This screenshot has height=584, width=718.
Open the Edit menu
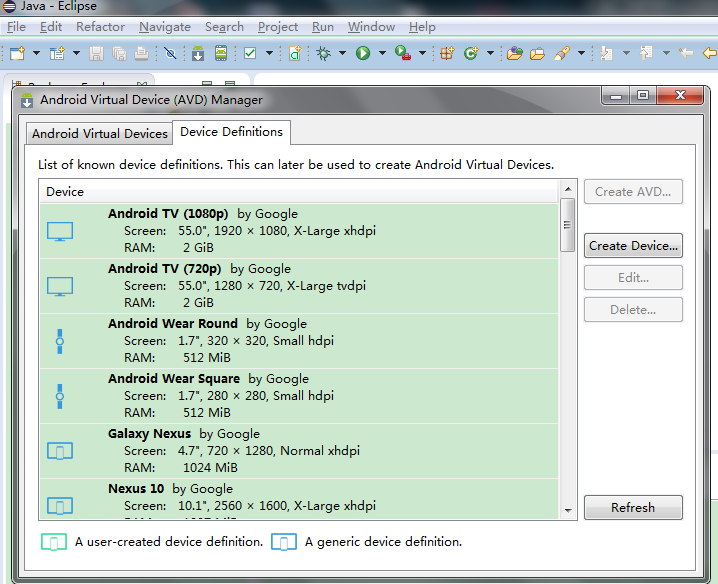click(51, 27)
